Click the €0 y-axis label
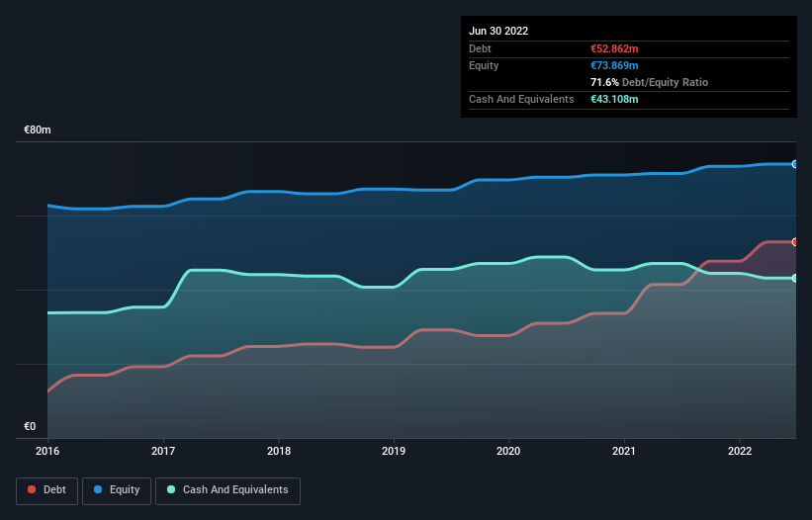 click(30, 426)
